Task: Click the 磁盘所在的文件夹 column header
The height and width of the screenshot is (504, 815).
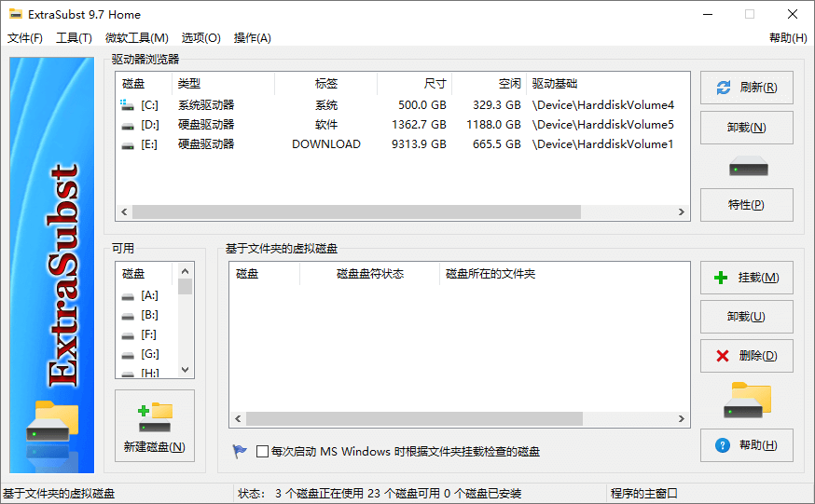Action: (564, 274)
